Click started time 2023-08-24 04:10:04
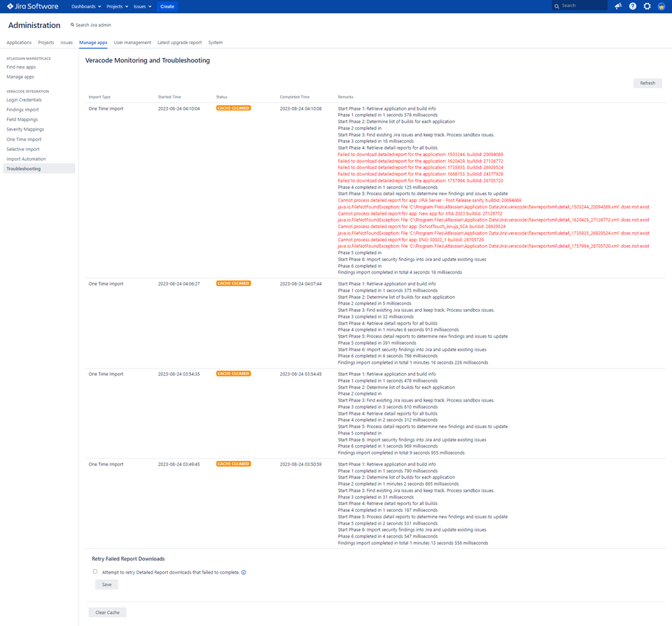Screen dimensions: 672x626 (178, 108)
